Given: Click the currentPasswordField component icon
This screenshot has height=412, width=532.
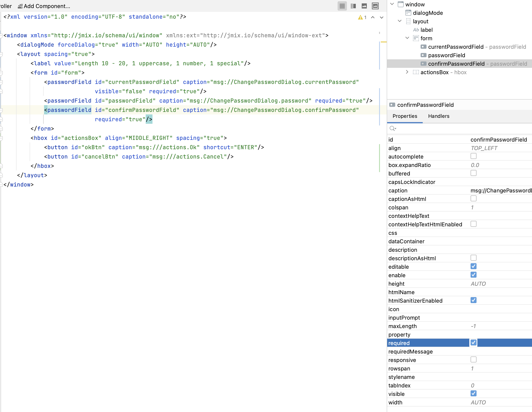Looking at the screenshot, I should point(423,47).
